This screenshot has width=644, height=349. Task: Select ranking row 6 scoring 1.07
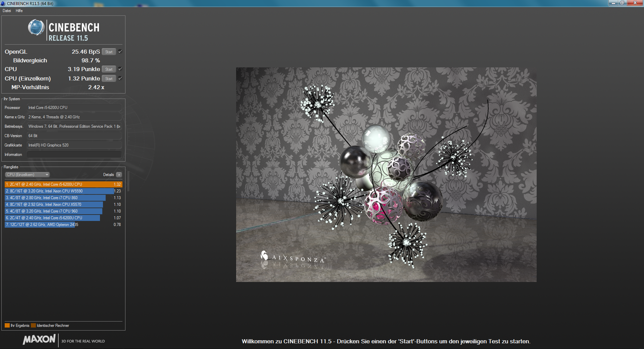(63, 218)
